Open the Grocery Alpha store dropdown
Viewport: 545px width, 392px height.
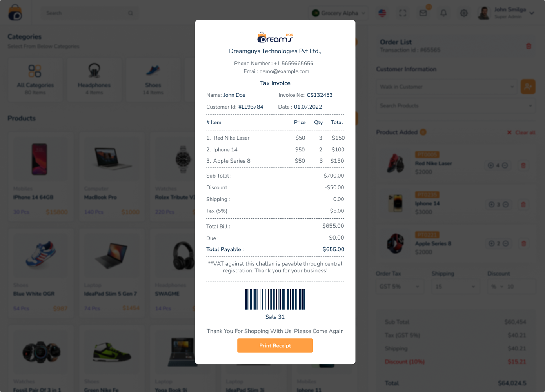coord(339,13)
